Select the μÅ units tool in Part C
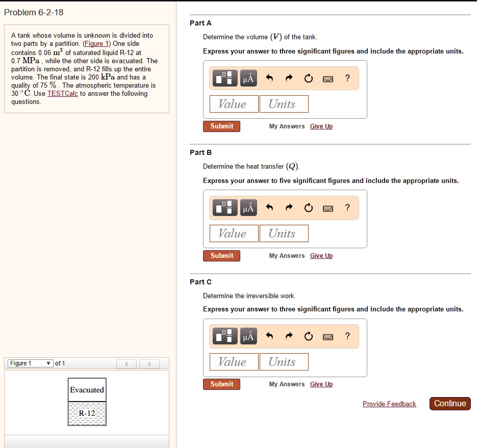The height and width of the screenshot is (448, 479). coord(248,336)
